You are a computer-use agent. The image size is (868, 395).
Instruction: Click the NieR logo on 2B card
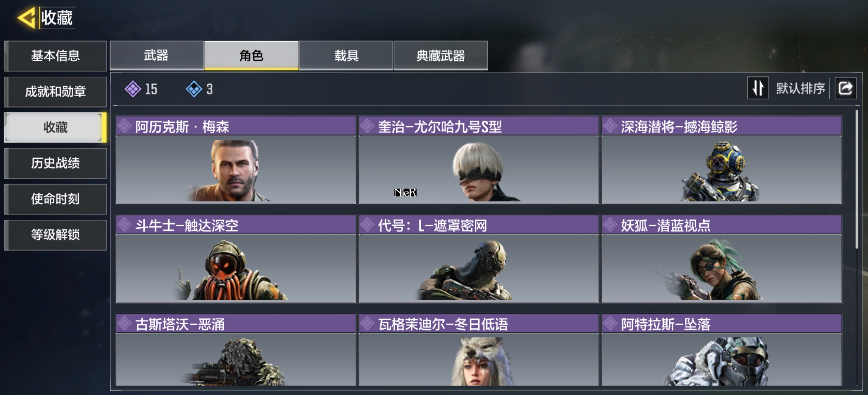point(405,192)
